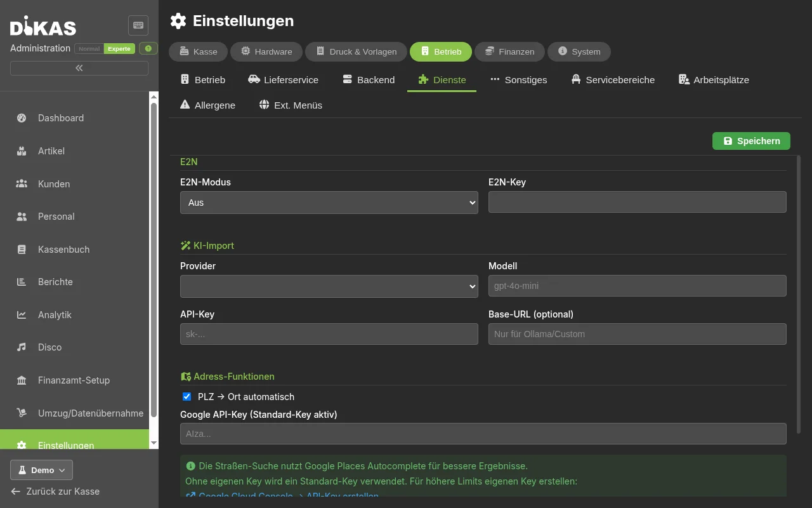The height and width of the screenshot is (508, 812).
Task: Click the Umzug/Datenübernahme dolly icon
Action: tap(22, 413)
